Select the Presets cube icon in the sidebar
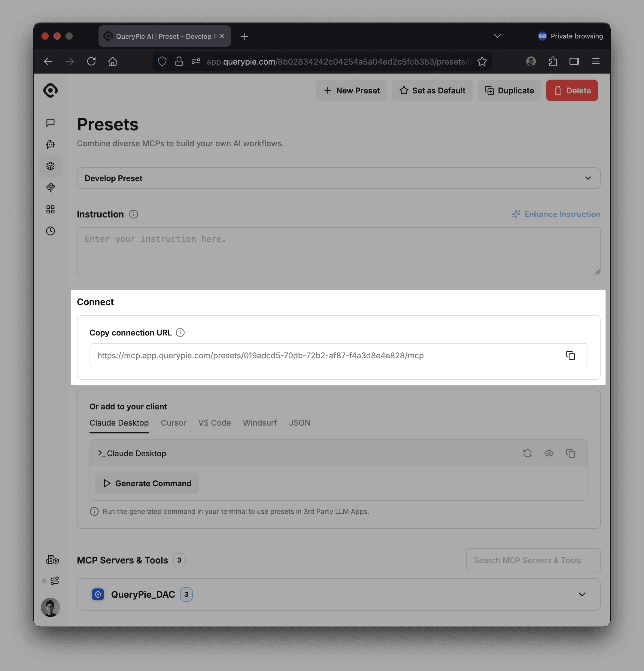Image resolution: width=644 pixels, height=671 pixels. coord(50,166)
